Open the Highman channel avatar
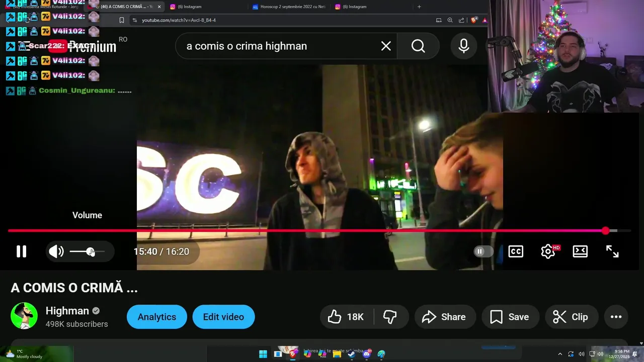644x362 pixels. pyautogui.click(x=24, y=316)
